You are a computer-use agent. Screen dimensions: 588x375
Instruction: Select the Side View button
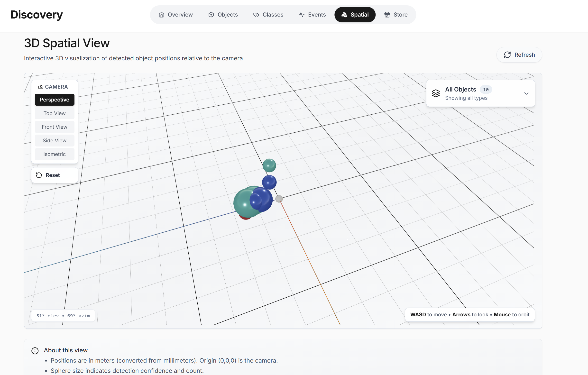coord(55,141)
